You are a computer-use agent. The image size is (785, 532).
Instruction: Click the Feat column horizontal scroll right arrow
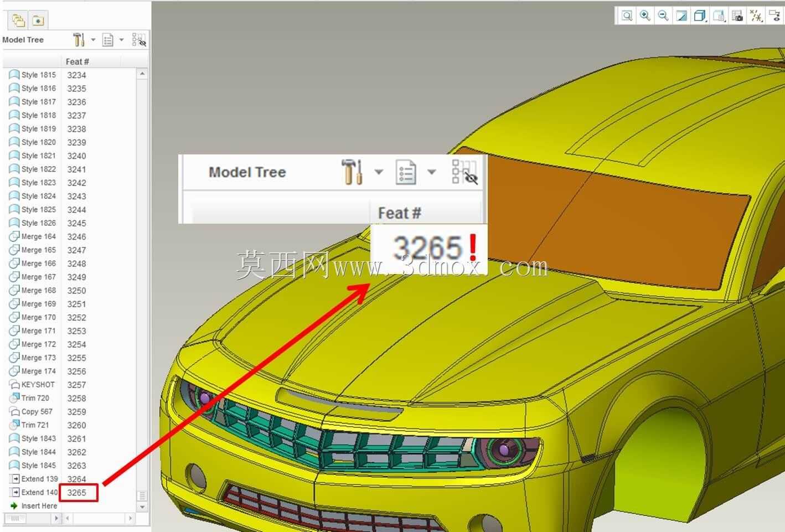pyautogui.click(x=130, y=518)
